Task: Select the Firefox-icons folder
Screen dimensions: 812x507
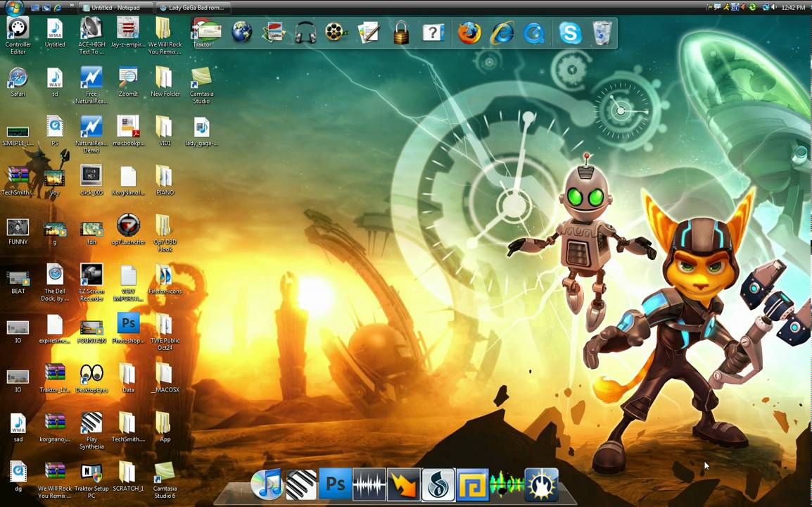Action: (165, 279)
